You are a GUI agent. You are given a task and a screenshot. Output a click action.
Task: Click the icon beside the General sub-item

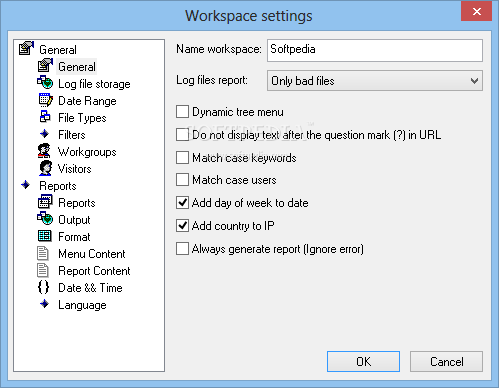point(45,65)
